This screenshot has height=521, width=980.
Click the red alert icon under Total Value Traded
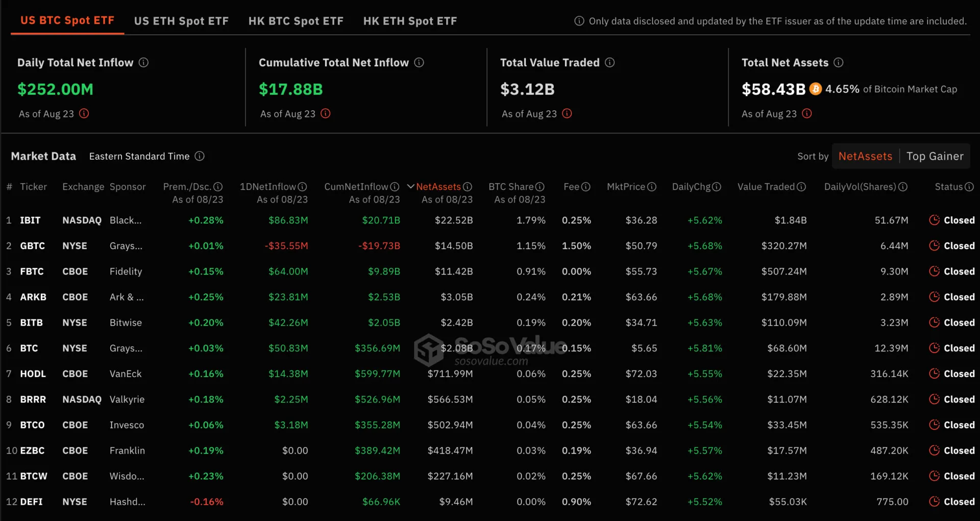coord(567,113)
